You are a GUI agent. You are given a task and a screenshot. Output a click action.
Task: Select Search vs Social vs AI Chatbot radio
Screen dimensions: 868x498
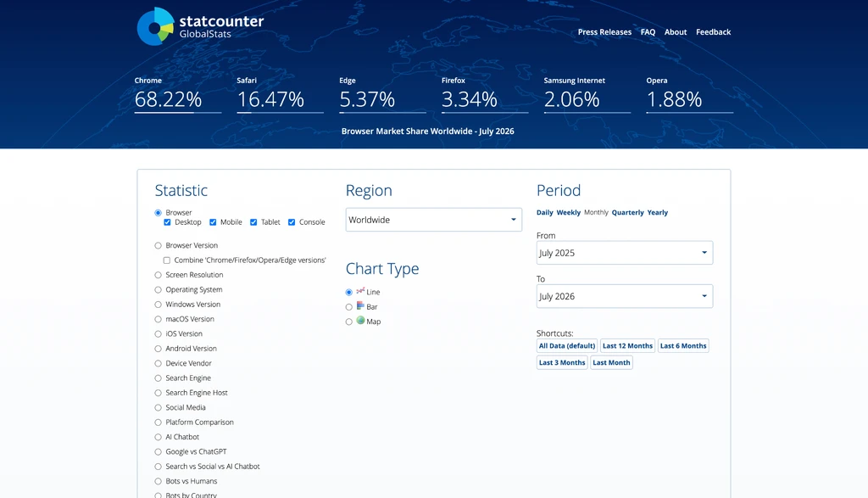159,467
